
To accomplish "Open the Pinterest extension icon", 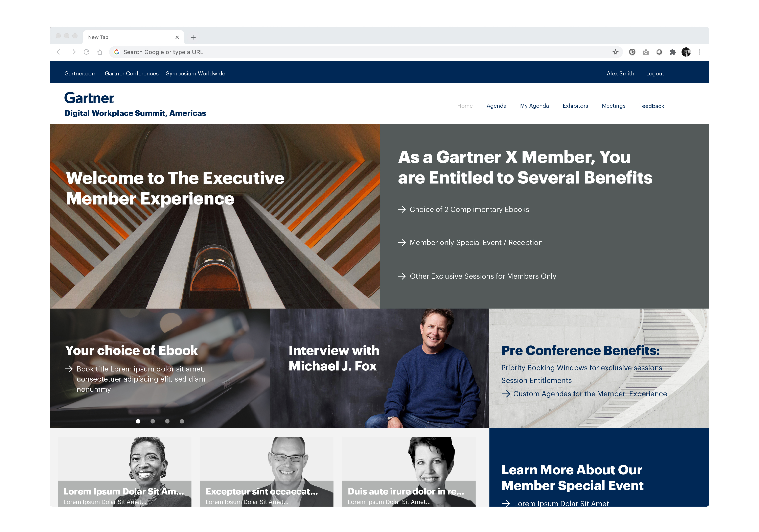I will coord(632,52).
